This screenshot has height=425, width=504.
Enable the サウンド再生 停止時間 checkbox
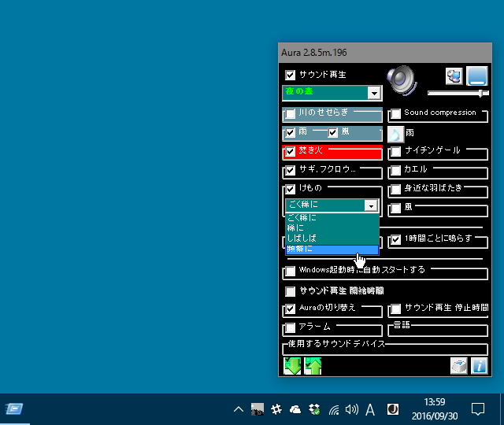(x=395, y=309)
